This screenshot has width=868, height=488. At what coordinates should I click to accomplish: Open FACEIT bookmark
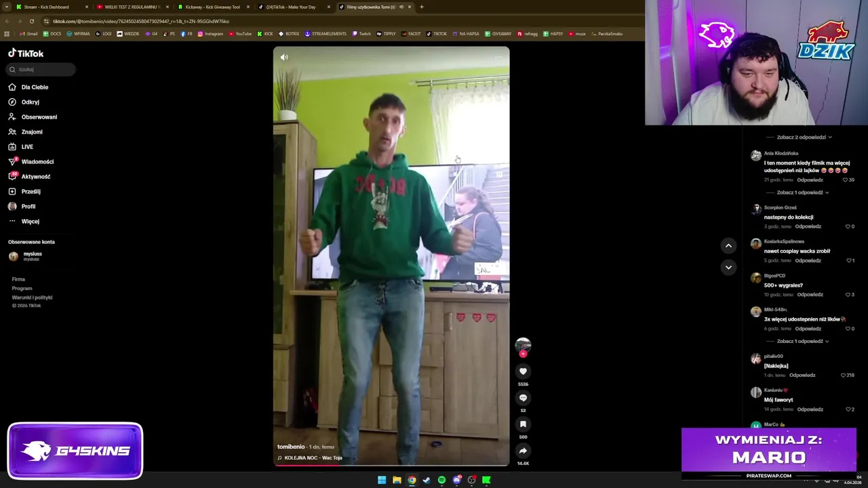pyautogui.click(x=411, y=34)
